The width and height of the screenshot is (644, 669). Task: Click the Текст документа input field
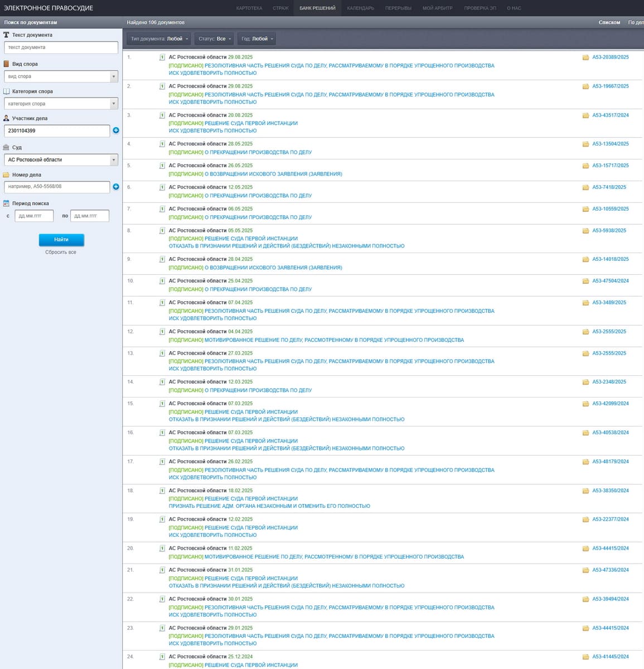pyautogui.click(x=61, y=47)
